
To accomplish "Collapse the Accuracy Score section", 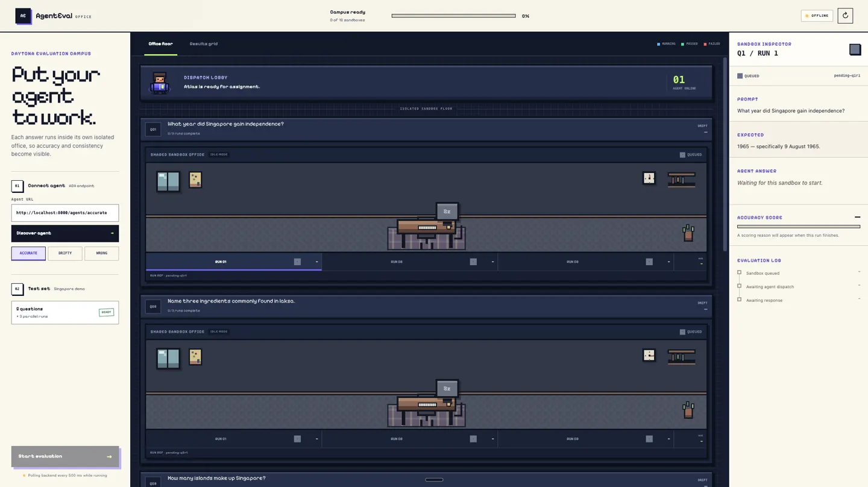I will click(857, 217).
